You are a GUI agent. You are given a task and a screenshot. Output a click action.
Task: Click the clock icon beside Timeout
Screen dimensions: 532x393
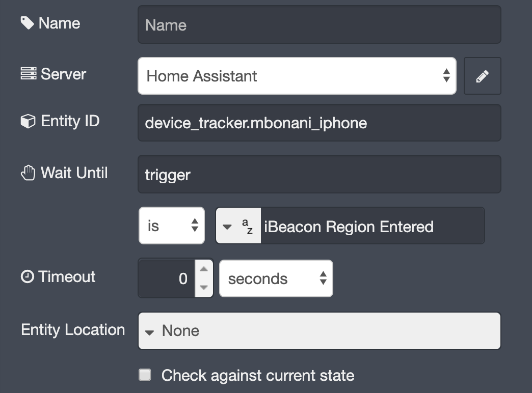pos(28,277)
